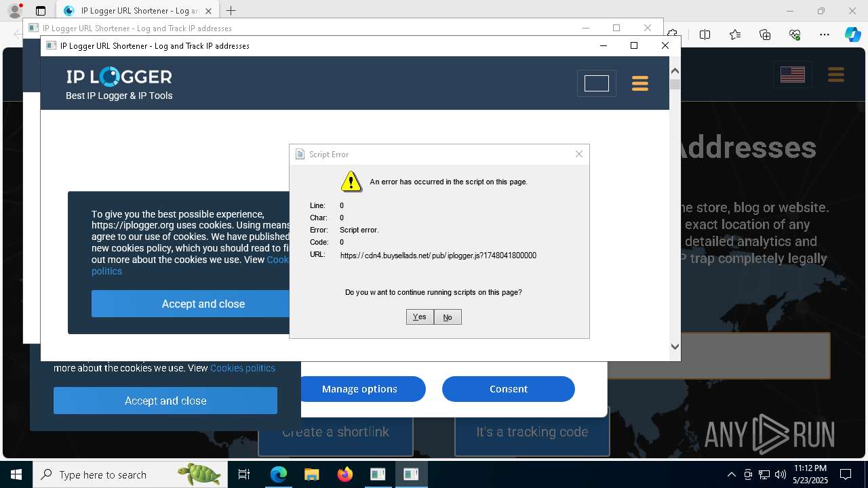Viewport: 868px width, 488px height.
Task: Select active second app taskbar icon
Action: coord(411,474)
